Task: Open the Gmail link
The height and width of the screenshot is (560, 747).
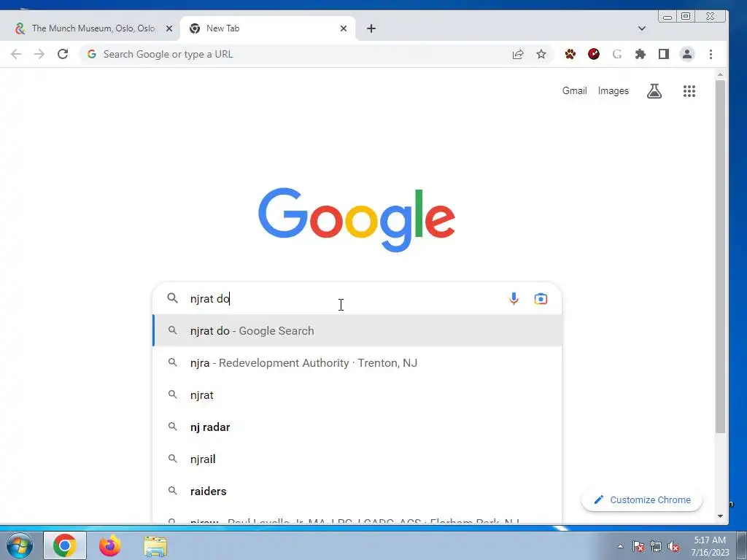Action: pos(574,91)
